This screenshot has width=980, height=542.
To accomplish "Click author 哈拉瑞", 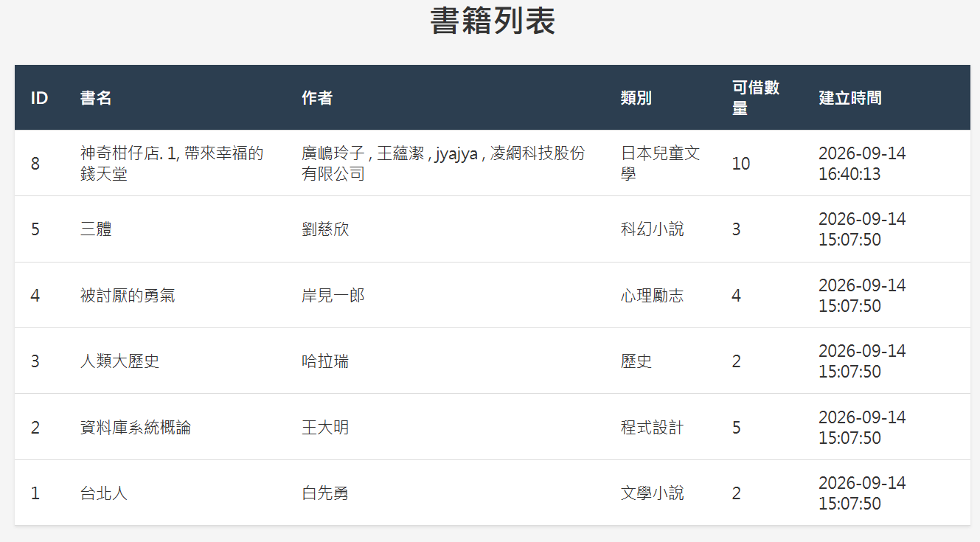I will 325,361.
